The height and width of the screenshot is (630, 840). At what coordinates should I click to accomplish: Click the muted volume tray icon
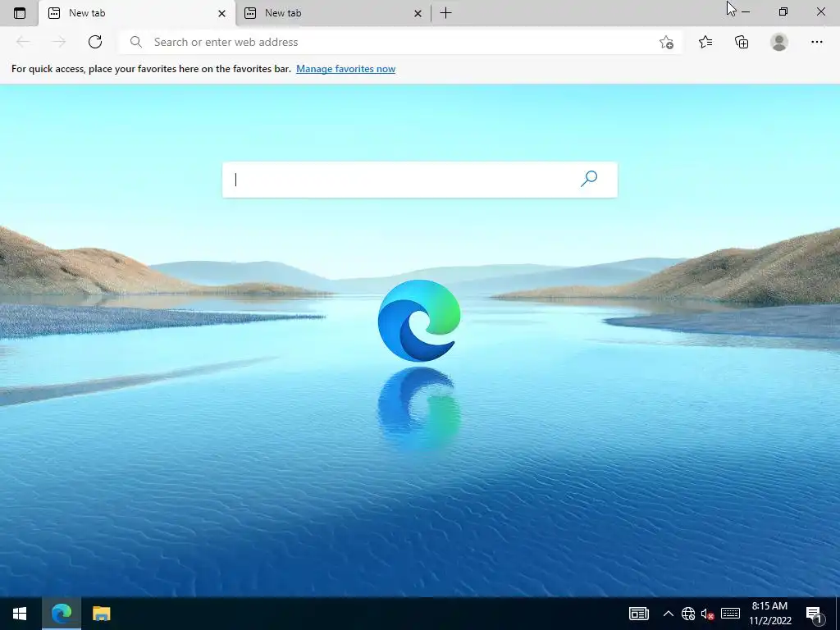coord(708,614)
